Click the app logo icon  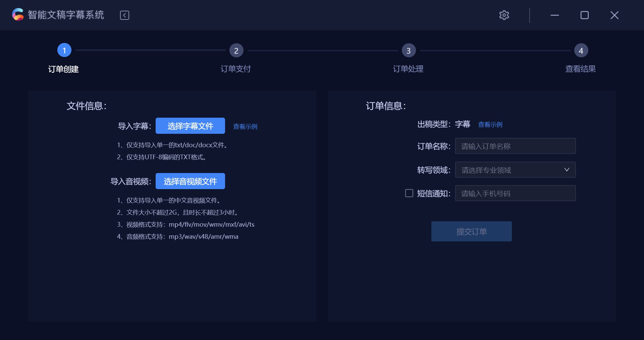coord(18,15)
